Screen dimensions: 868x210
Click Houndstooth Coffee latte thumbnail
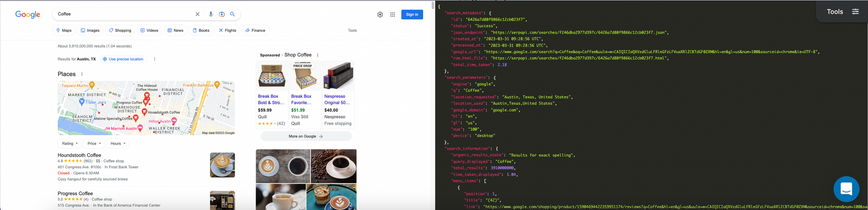(222, 165)
